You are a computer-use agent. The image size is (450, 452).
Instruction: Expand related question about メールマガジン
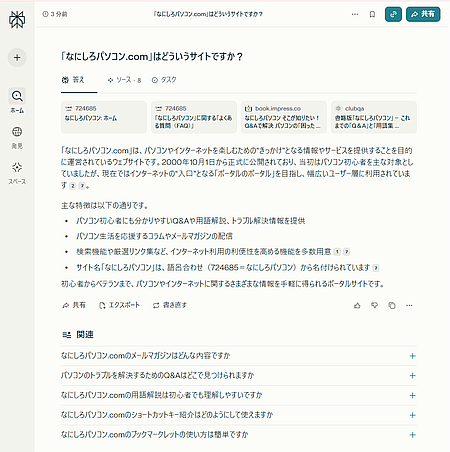coord(412,356)
